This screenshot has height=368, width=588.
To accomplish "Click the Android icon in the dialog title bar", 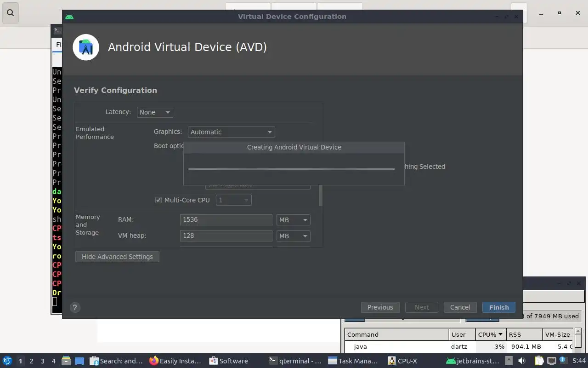I will point(69,17).
